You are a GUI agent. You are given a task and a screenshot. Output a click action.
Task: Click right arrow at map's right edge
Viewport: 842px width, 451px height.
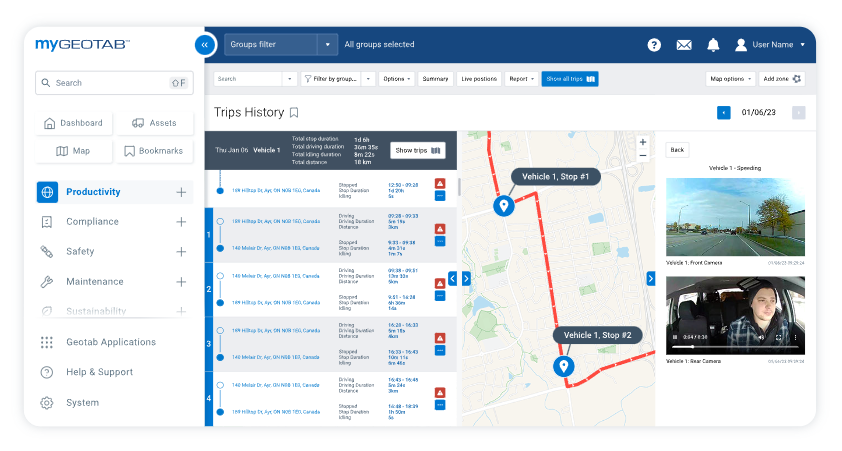(651, 279)
